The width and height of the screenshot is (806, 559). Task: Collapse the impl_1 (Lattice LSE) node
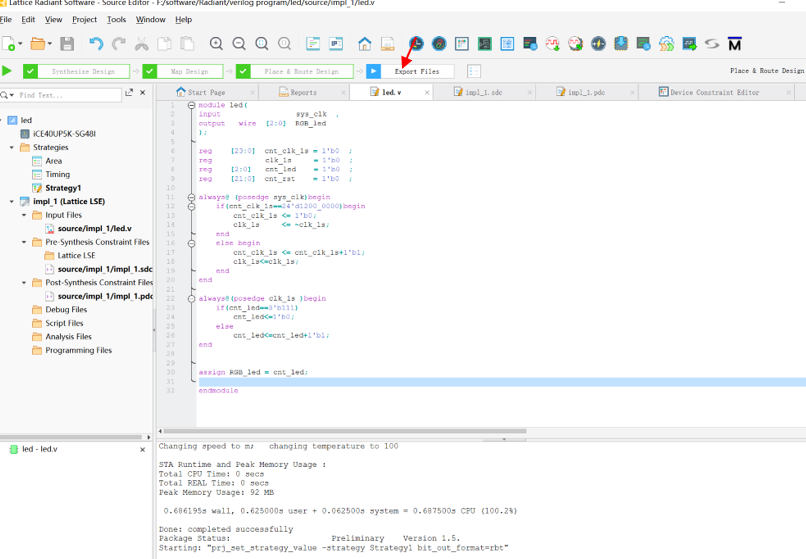click(12, 202)
